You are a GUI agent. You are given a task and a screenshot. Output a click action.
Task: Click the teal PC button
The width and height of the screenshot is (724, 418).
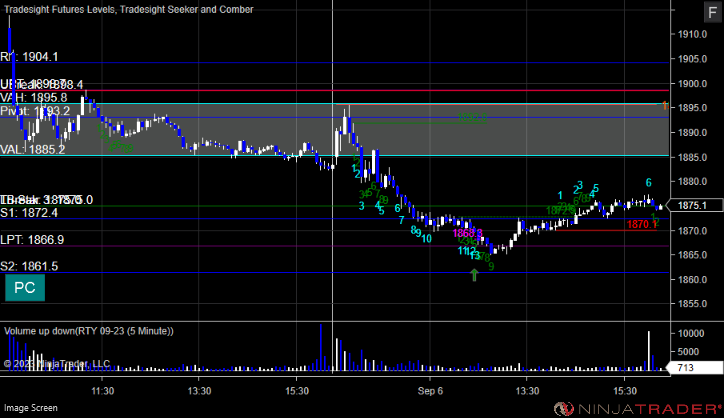(x=25, y=288)
